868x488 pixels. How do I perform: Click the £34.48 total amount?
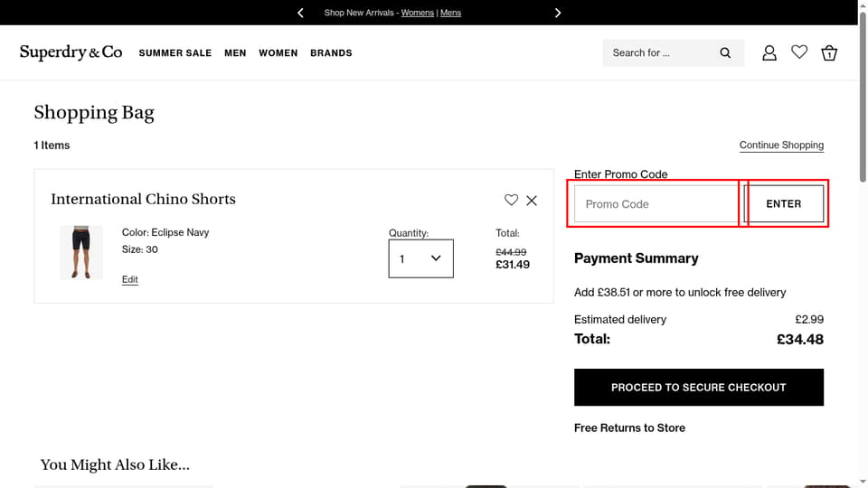(x=800, y=339)
